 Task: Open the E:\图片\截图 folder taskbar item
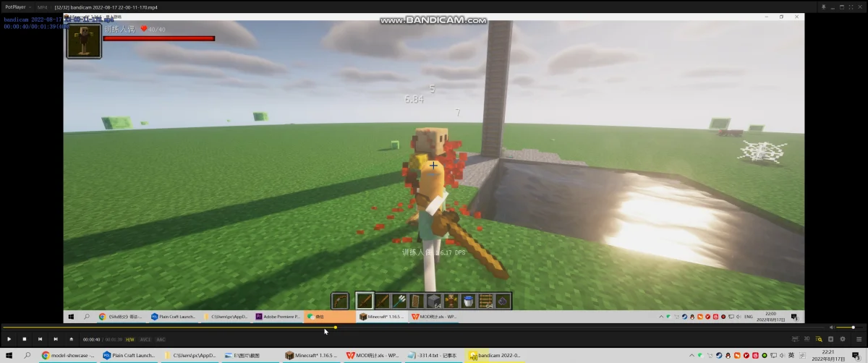(250, 355)
